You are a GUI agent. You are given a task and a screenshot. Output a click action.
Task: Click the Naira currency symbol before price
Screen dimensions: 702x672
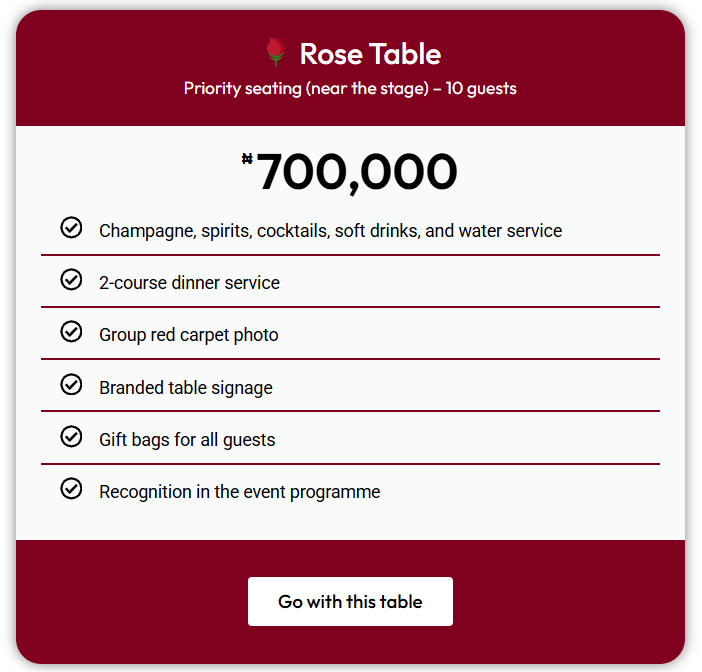[x=247, y=158]
